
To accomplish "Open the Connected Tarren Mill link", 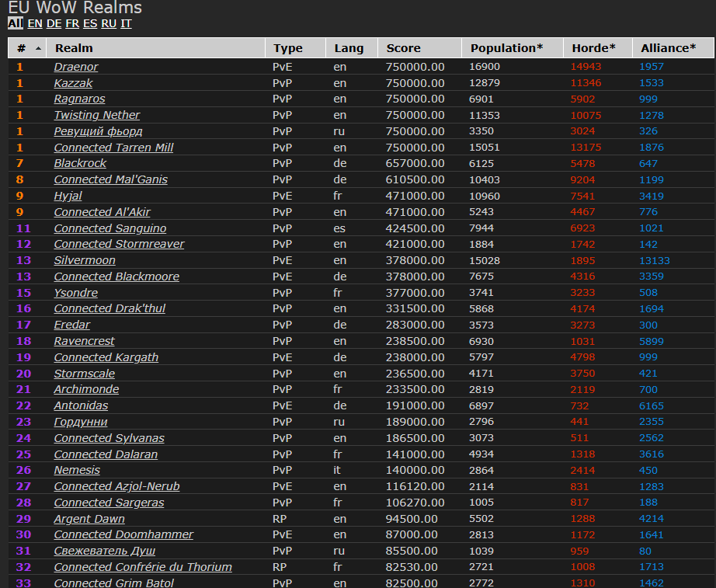I will pos(113,148).
